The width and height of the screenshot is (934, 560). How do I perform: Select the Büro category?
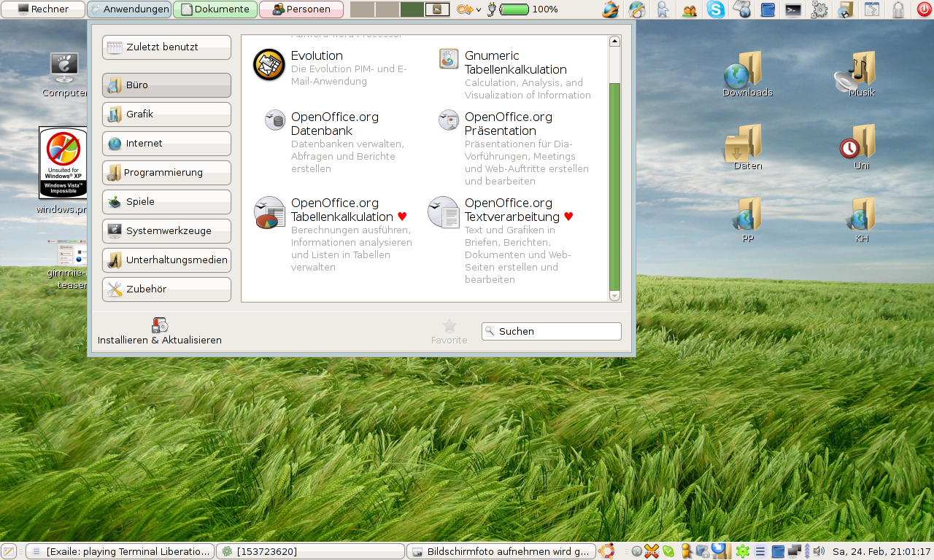click(166, 85)
